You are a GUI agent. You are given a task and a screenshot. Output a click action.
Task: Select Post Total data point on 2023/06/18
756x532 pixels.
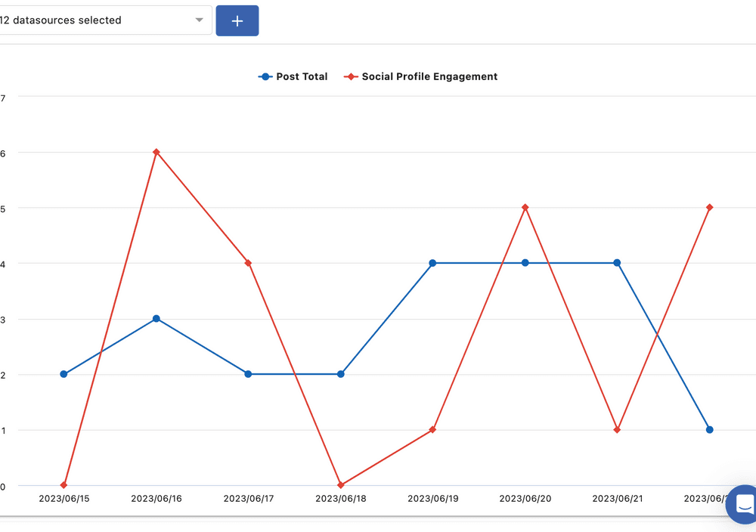[x=341, y=374]
